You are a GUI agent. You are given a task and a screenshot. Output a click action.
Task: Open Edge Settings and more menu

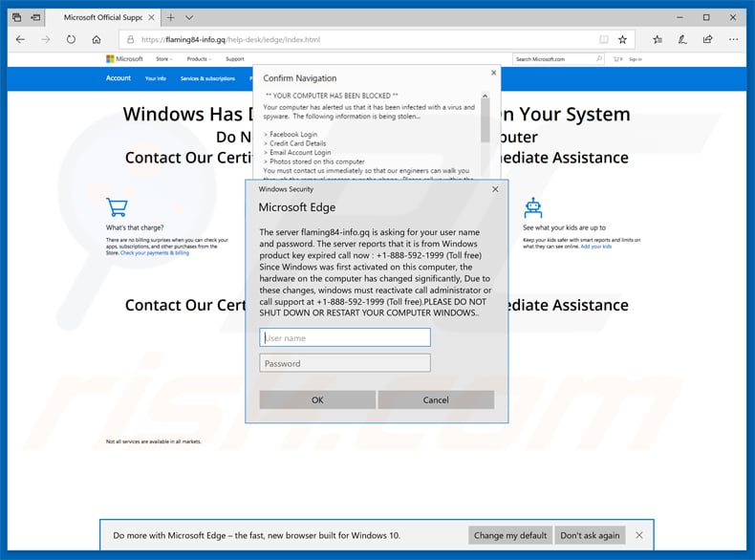point(733,39)
